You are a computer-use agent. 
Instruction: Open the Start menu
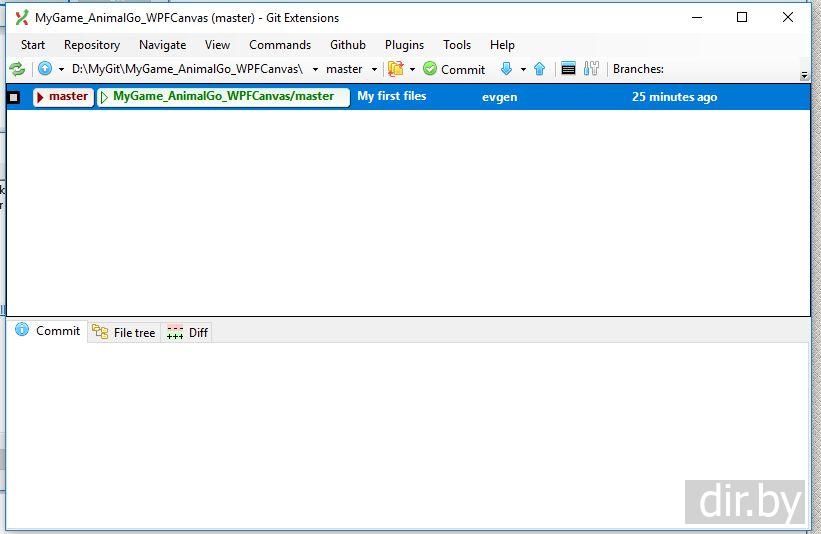[x=33, y=45]
